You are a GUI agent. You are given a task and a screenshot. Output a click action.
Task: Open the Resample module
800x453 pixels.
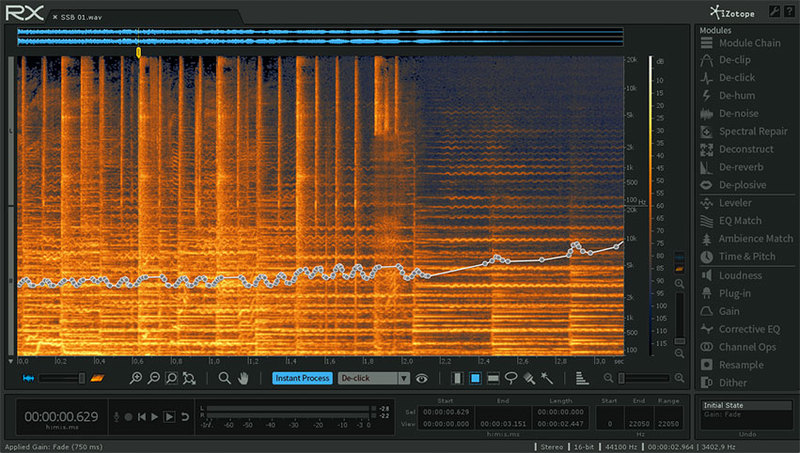(x=732, y=365)
